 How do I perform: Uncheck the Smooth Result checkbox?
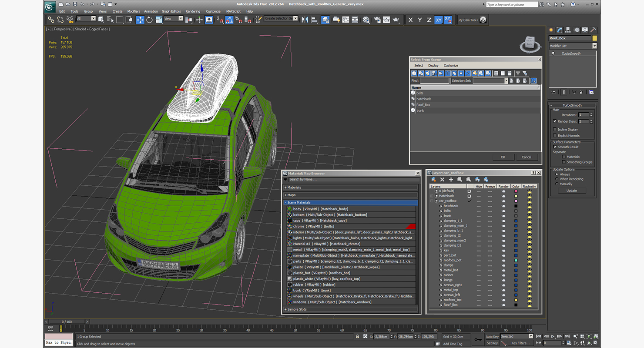pyautogui.click(x=555, y=147)
